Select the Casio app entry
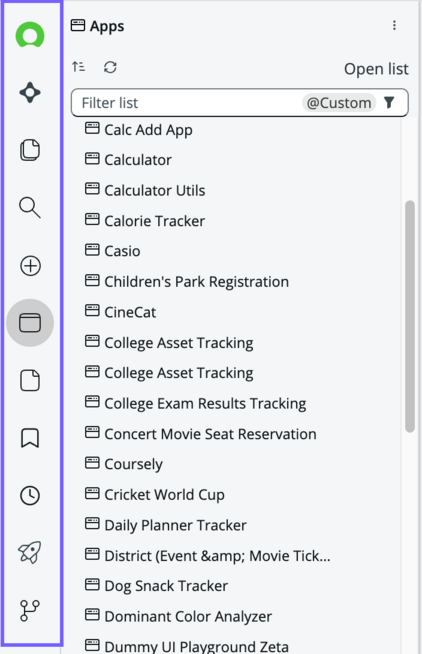The height and width of the screenshot is (654, 422). [x=122, y=251]
